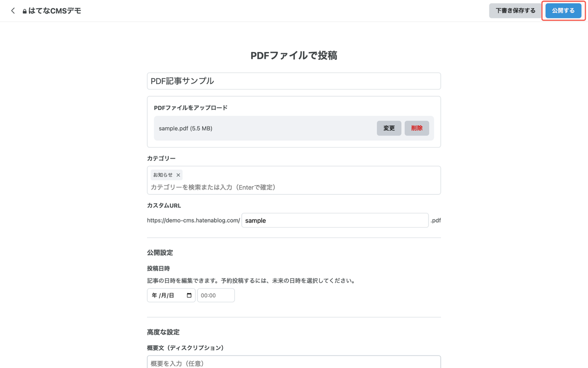
Task: Click 変更 to replace the uploaded PDF
Action: tap(389, 128)
